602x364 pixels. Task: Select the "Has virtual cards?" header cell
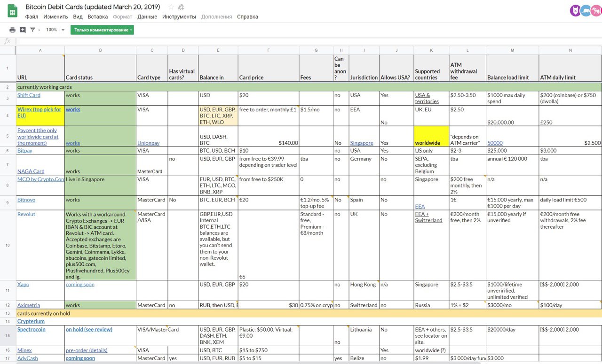click(183, 68)
